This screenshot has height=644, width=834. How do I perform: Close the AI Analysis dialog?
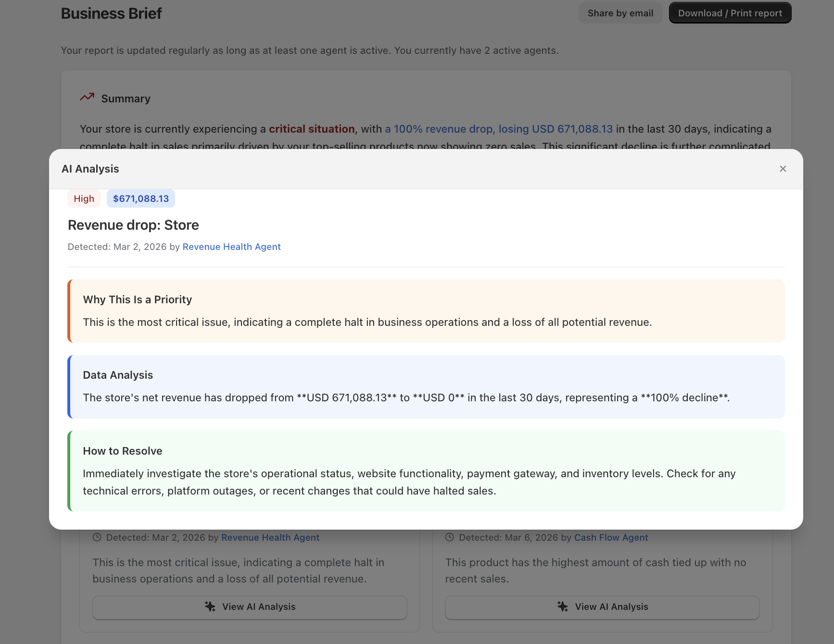coord(783,169)
